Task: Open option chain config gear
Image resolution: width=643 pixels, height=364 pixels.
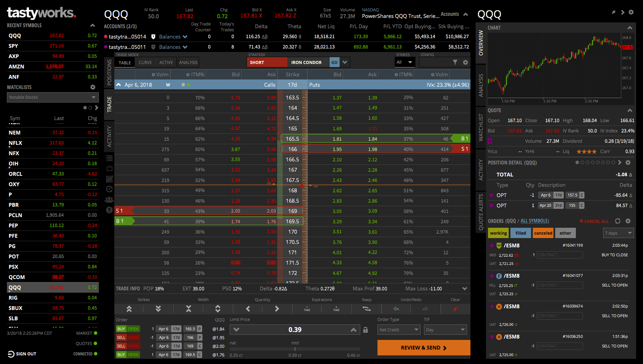Action: pos(465,62)
